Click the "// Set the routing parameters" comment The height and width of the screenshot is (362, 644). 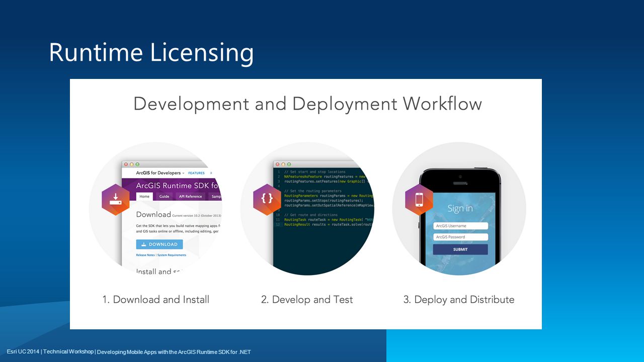click(313, 191)
